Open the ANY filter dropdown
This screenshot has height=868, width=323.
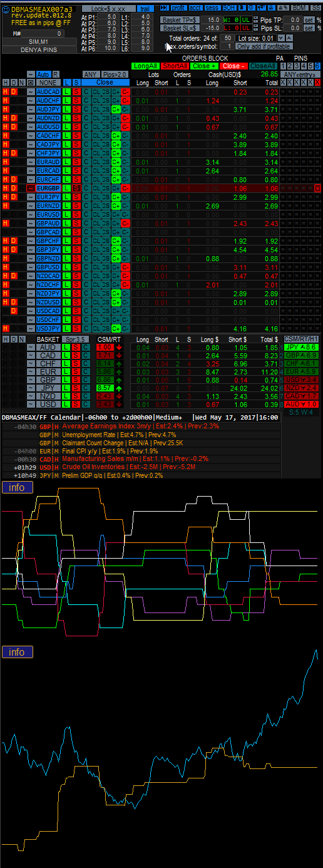point(91,74)
